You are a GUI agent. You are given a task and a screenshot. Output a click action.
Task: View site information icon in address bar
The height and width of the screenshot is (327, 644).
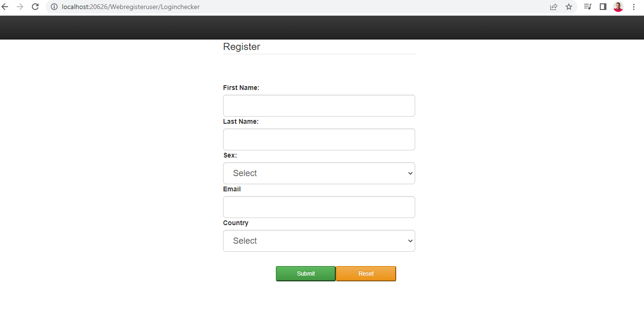pyautogui.click(x=54, y=7)
